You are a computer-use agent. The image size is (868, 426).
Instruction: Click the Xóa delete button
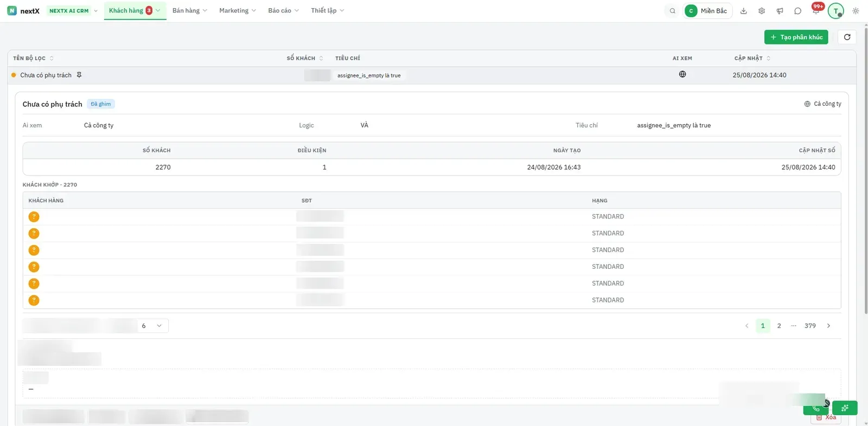click(x=826, y=417)
